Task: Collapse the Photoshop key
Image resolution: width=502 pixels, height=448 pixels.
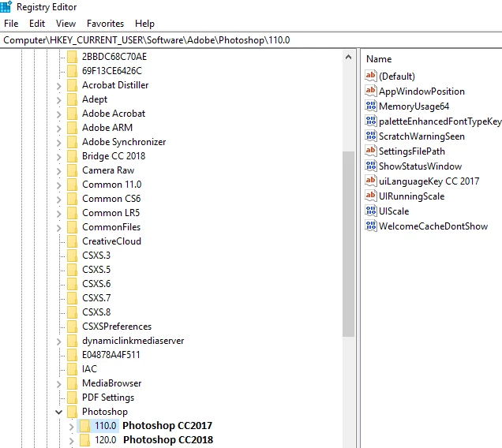Action: (59, 413)
